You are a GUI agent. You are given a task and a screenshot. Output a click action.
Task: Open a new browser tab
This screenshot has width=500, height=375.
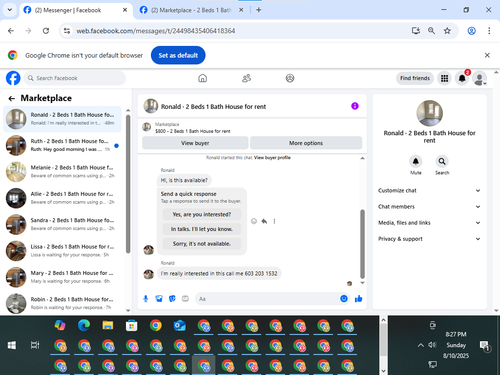[259, 10]
